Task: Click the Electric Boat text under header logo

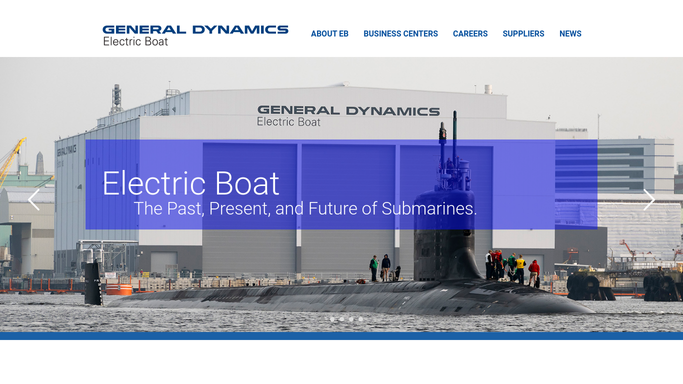Action: 135,42
